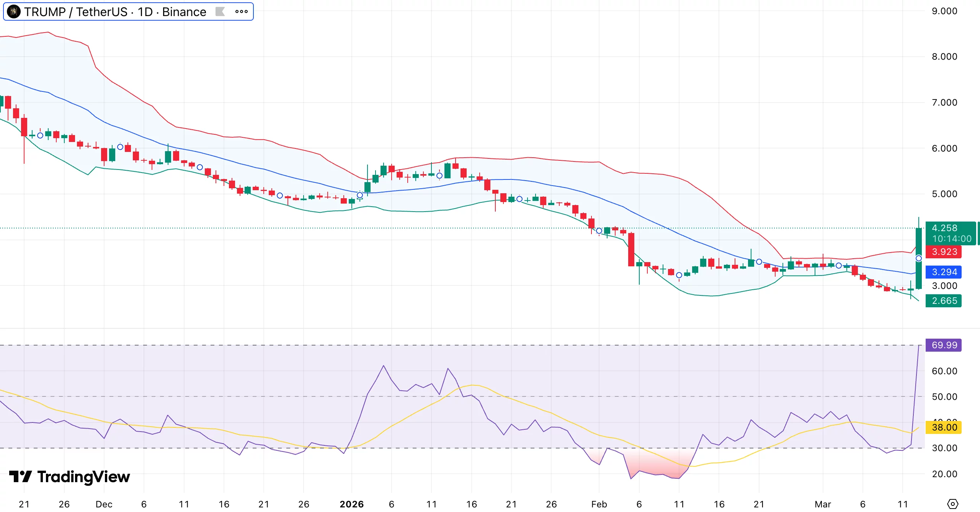Click the 9.000 level on price scale
Image resolution: width=980 pixels, height=512 pixels.
click(x=944, y=11)
